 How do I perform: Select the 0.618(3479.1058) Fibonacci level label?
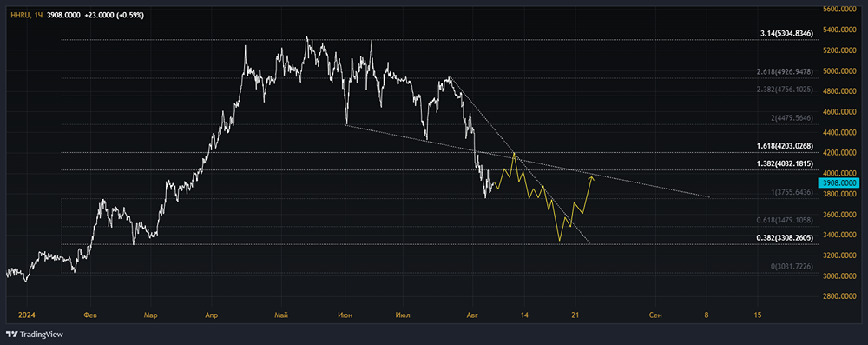(x=785, y=220)
